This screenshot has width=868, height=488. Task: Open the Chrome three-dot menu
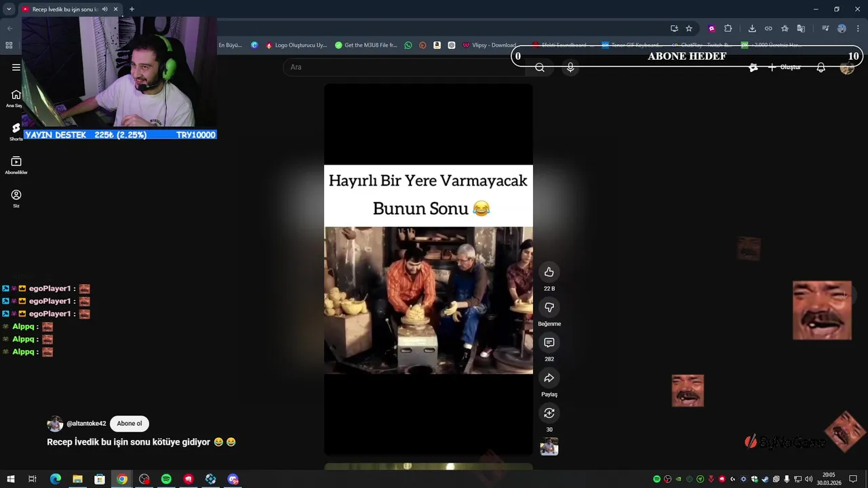(858, 28)
